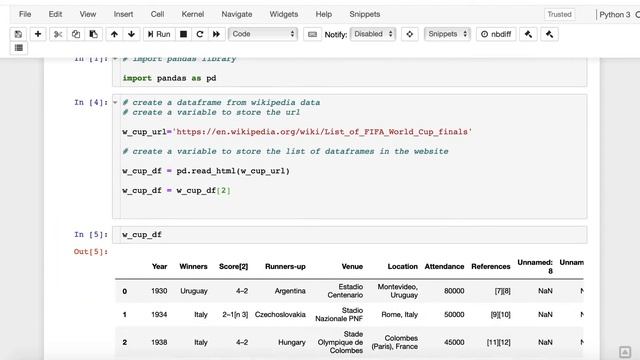This screenshot has height=360, width=640.
Task: Click the Trusted notebook indicator
Action: (x=559, y=14)
